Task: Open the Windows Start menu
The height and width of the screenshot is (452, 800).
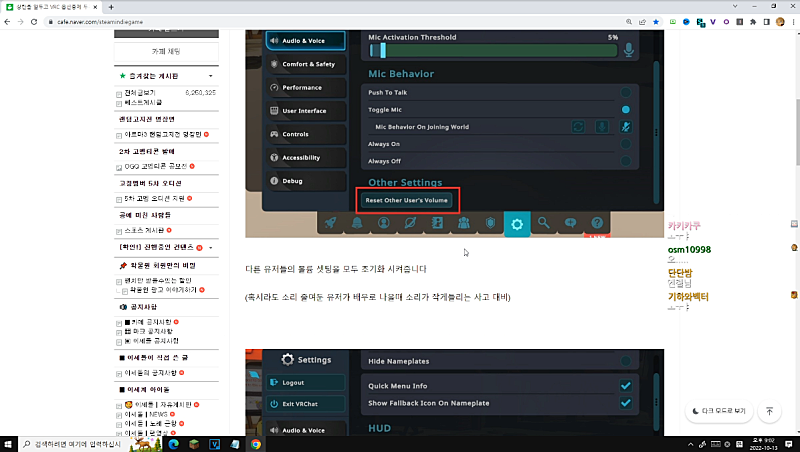Action: [x=8, y=444]
